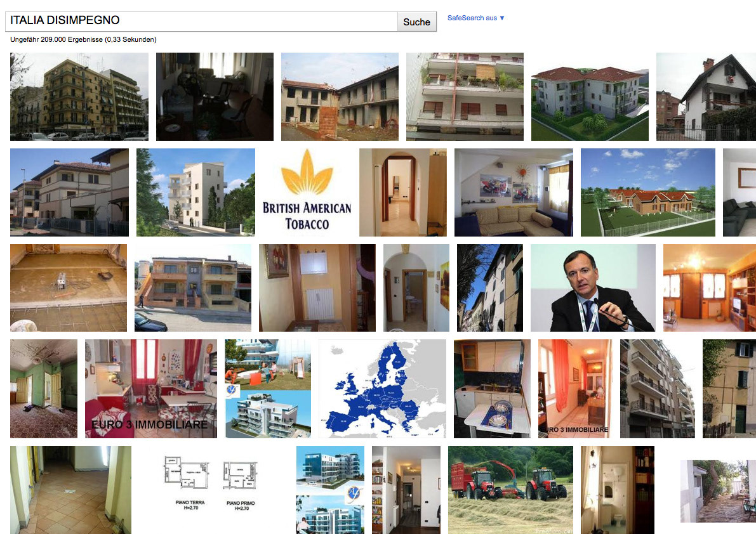Open the unfinished brick building photo

point(340,97)
